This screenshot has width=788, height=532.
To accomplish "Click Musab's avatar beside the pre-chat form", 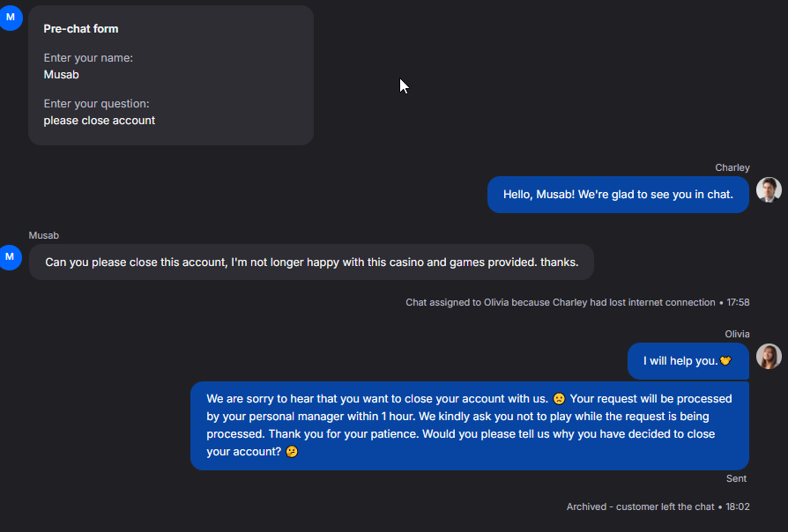I will (11, 18).
